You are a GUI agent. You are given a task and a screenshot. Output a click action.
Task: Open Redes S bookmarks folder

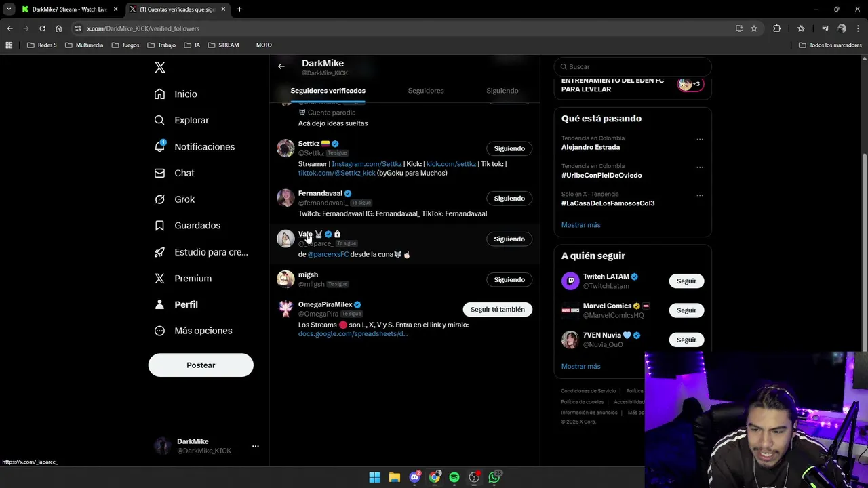42,45
